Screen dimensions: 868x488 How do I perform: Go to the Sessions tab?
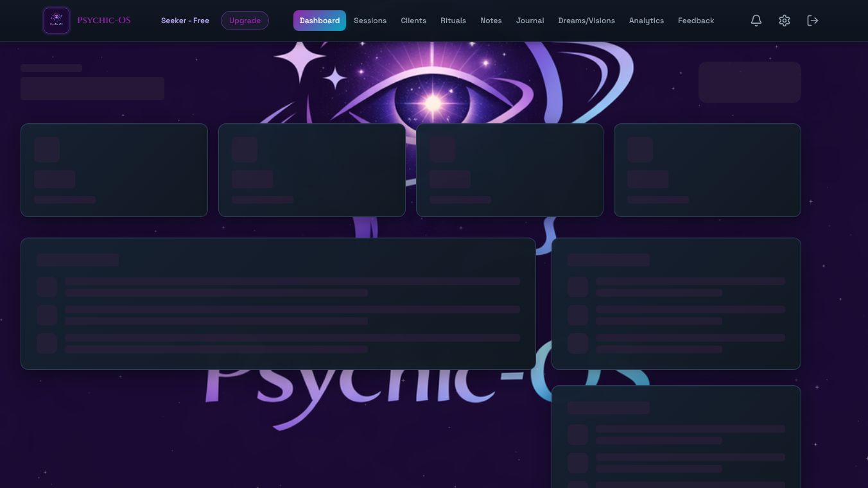(370, 21)
